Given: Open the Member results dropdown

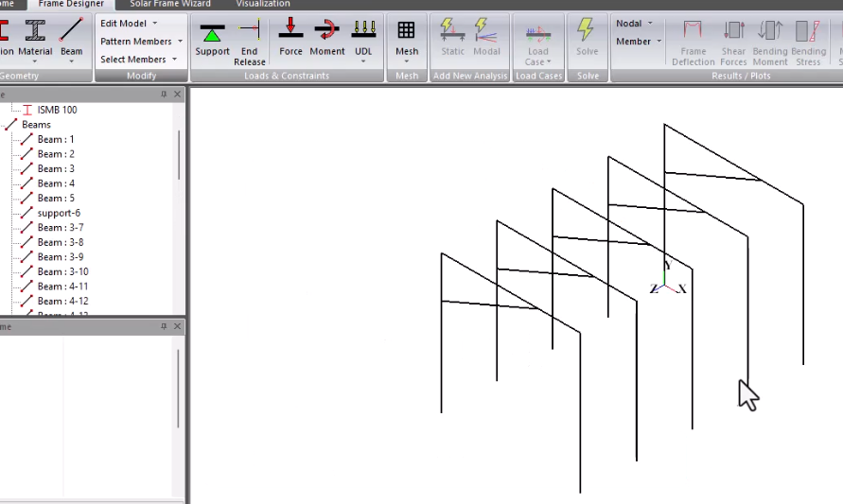Looking at the screenshot, I should pos(639,41).
